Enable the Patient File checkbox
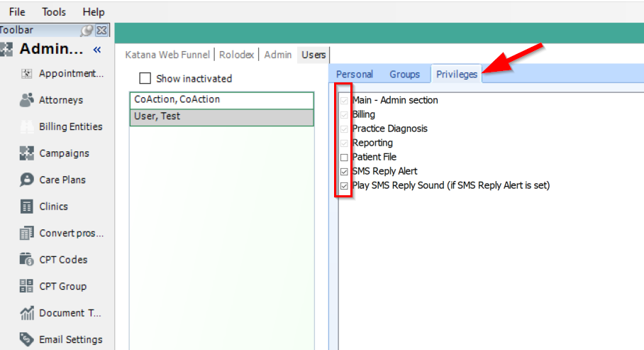 click(x=344, y=157)
